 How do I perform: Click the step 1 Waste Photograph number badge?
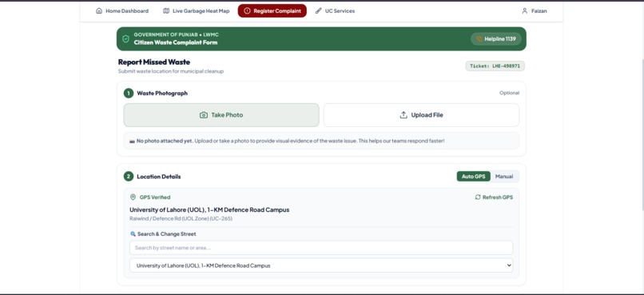pyautogui.click(x=129, y=94)
